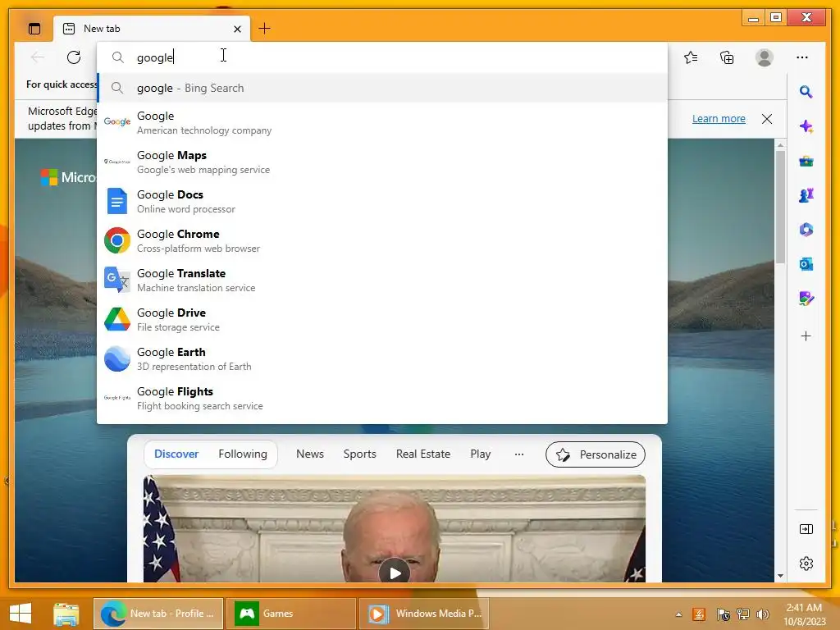
Task: Open the profile avatar icon
Action: click(765, 57)
